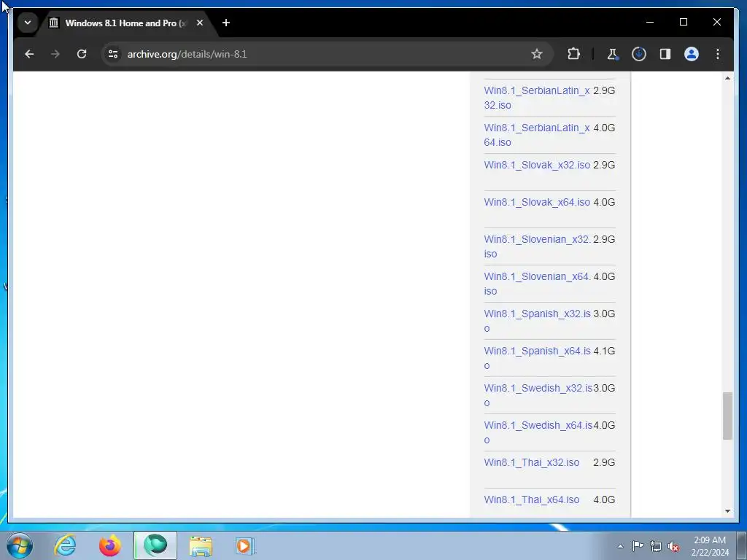
Task: Click the forward navigation arrow
Action: click(55, 54)
